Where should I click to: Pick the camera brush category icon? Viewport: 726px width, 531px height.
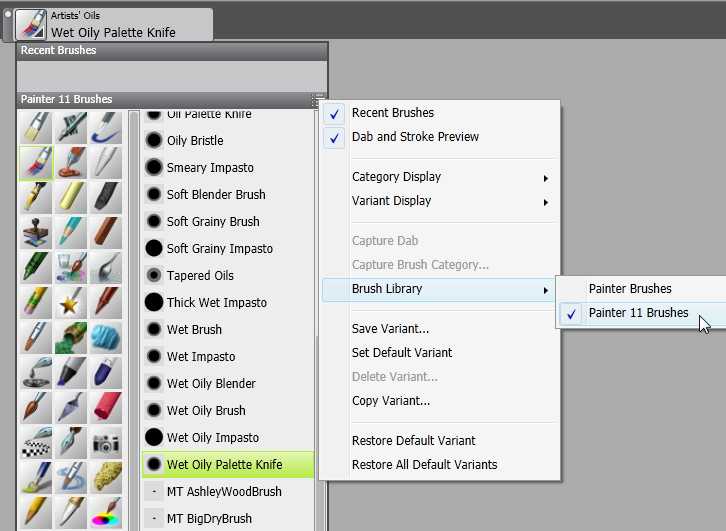point(104,443)
